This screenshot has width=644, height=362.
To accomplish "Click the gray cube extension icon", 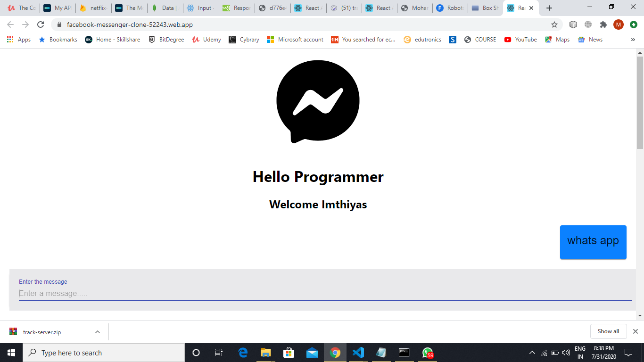I will 573,25.
